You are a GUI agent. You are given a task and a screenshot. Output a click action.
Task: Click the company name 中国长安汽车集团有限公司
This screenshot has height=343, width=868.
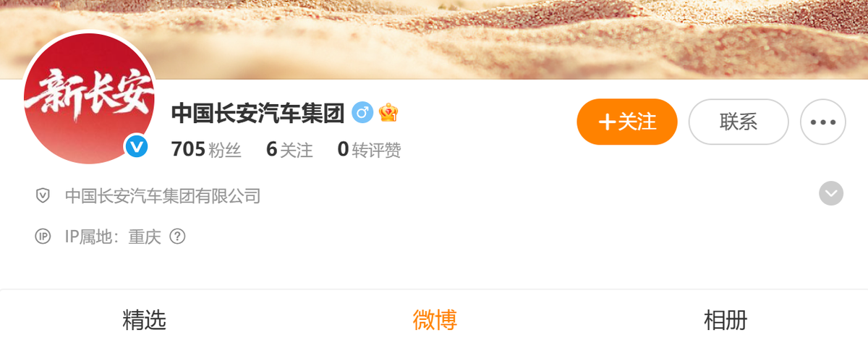163,196
